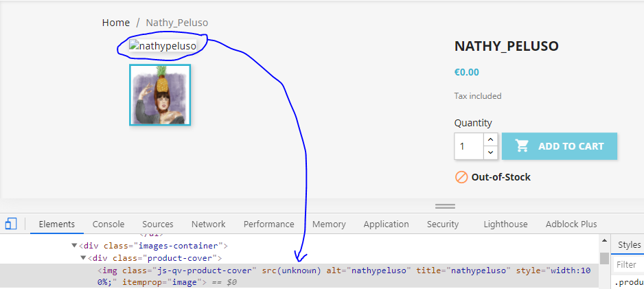Click the Add to Cart button

tap(560, 146)
